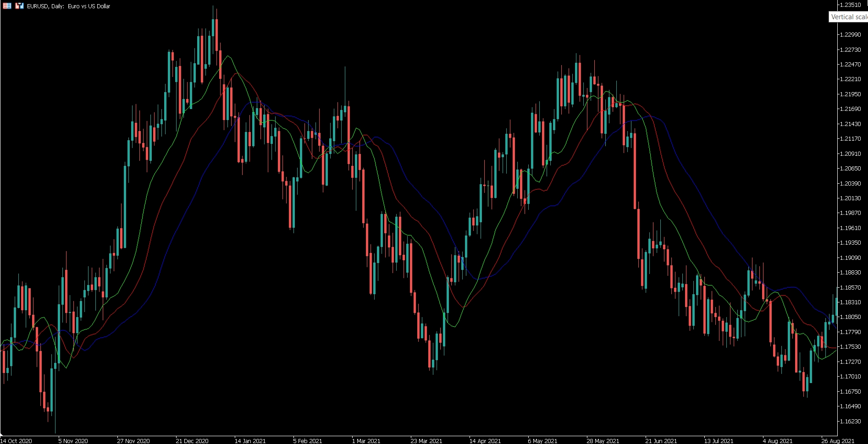Click the 1.16230 price scale label
Image resolution: width=868 pixels, height=444 pixels.
pos(850,422)
